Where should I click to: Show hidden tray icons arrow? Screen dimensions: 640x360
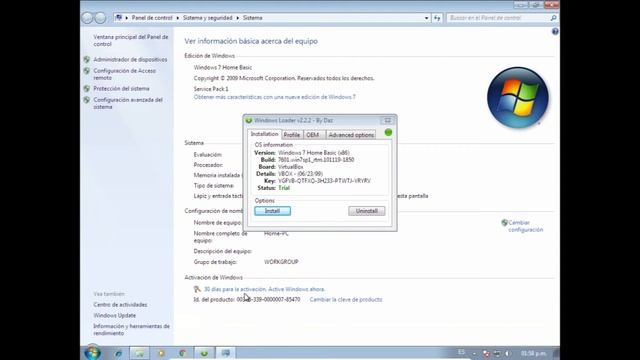[474, 353]
